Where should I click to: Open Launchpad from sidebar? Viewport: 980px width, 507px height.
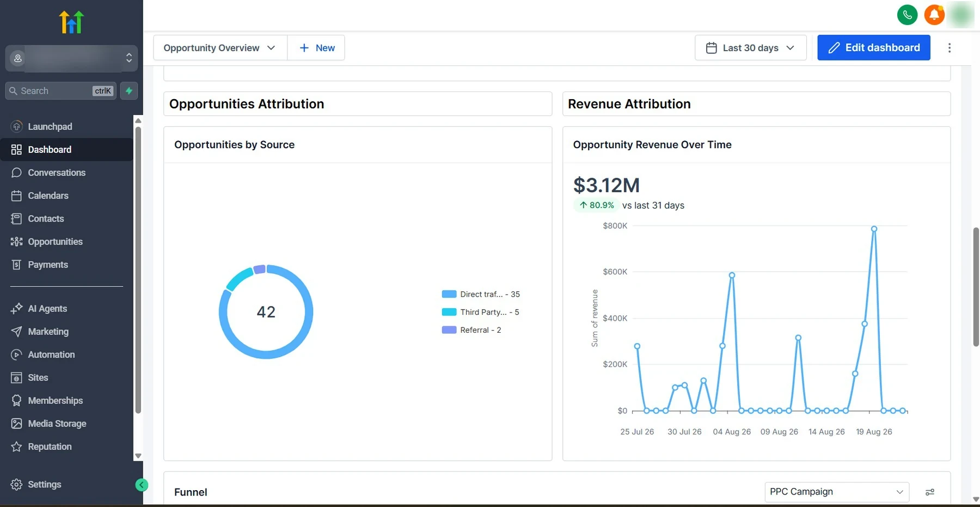pyautogui.click(x=66, y=126)
